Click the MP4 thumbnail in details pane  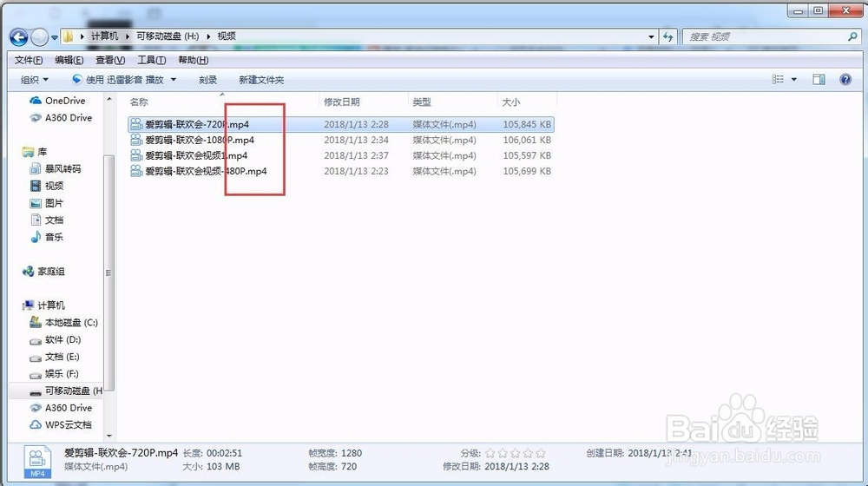click(x=37, y=462)
